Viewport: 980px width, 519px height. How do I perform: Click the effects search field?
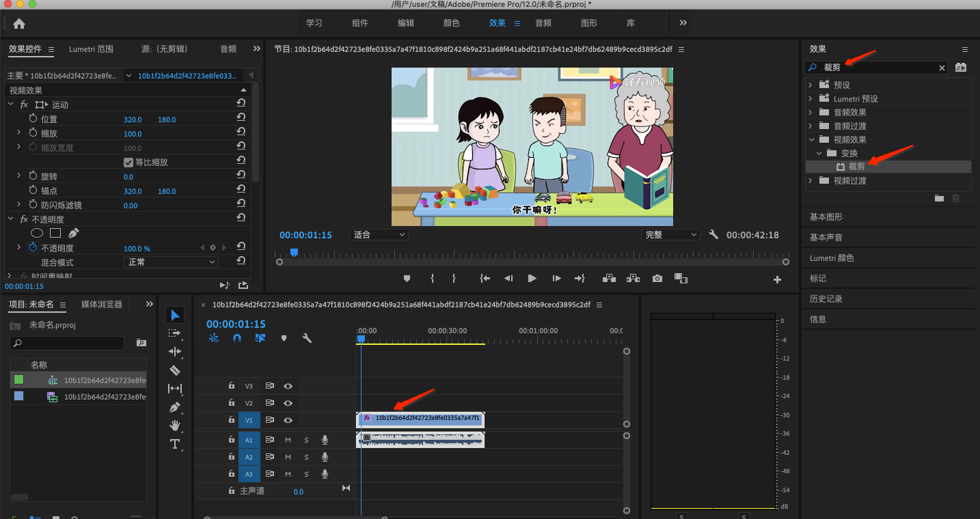click(876, 68)
